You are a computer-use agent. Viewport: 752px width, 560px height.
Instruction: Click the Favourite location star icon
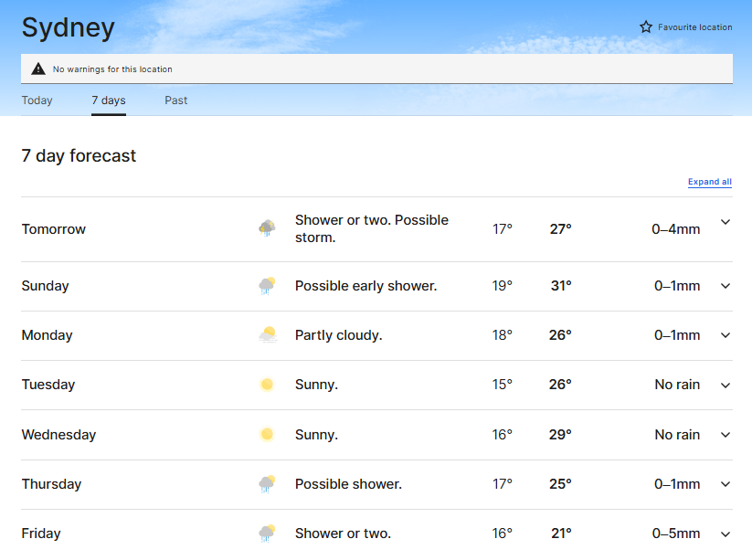tap(646, 27)
